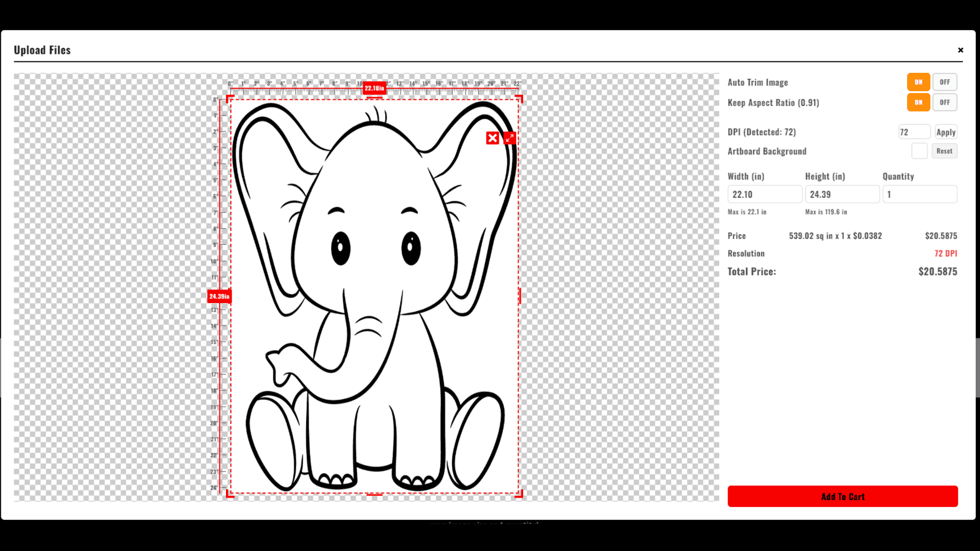The width and height of the screenshot is (980, 551).
Task: Close the Upload Files dialog
Action: pos(960,50)
